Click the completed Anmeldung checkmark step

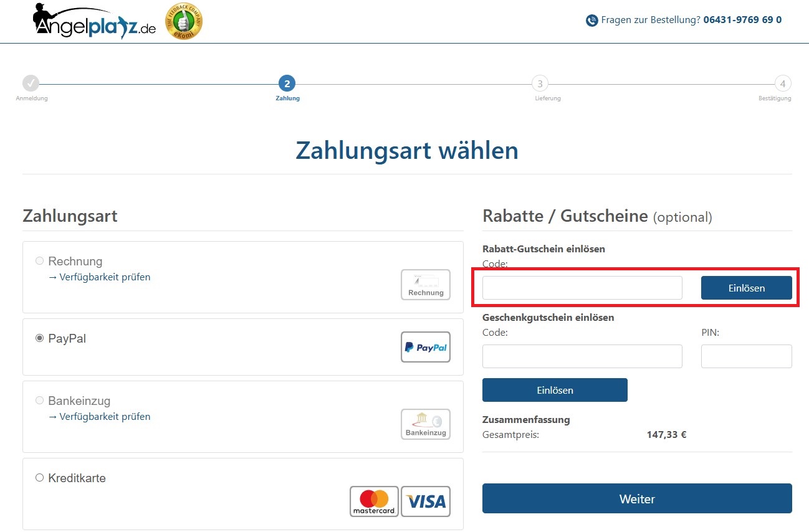coord(31,83)
